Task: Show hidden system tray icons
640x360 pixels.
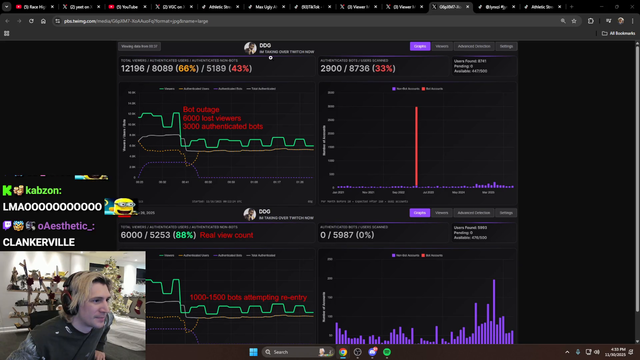Action: pyautogui.click(x=567, y=352)
